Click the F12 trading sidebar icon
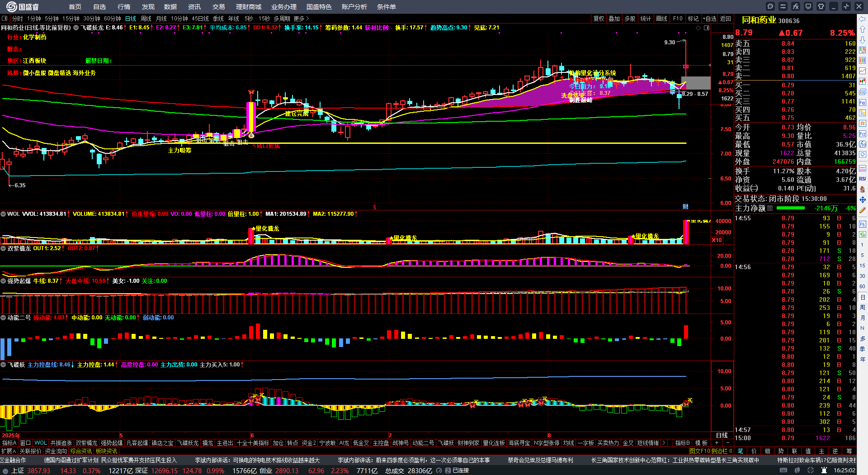The height and width of the screenshot is (475, 868). [x=863, y=134]
